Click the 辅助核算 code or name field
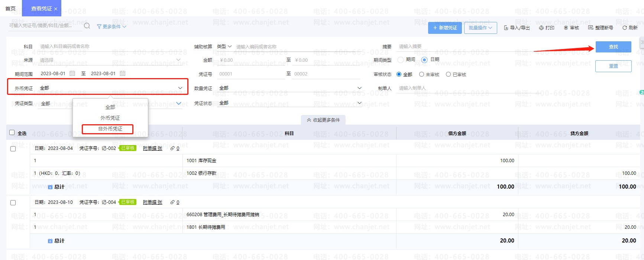Viewport: 644px width, 260px height. point(297,47)
